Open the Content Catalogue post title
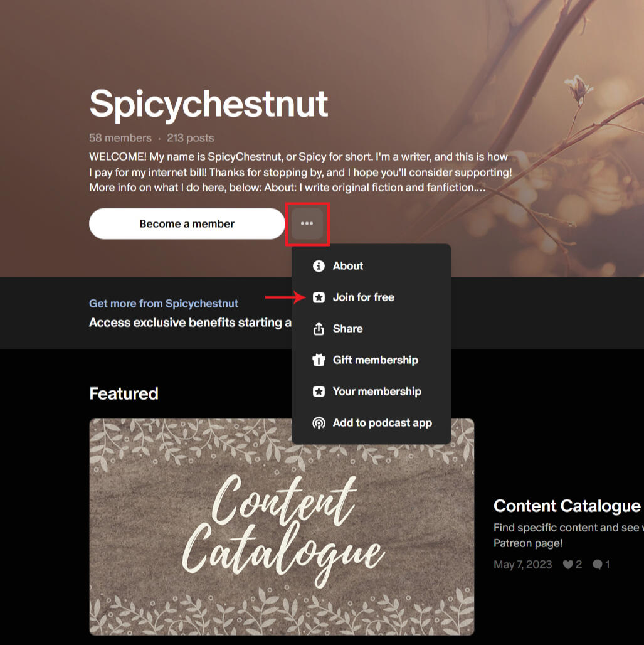Viewport: 644px width, 645px height. pyautogui.click(x=567, y=506)
